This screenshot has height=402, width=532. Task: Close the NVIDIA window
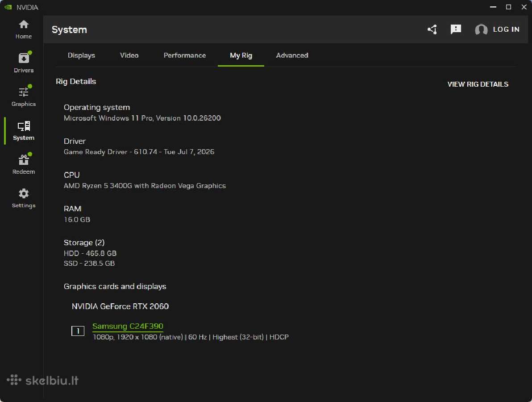click(x=524, y=7)
